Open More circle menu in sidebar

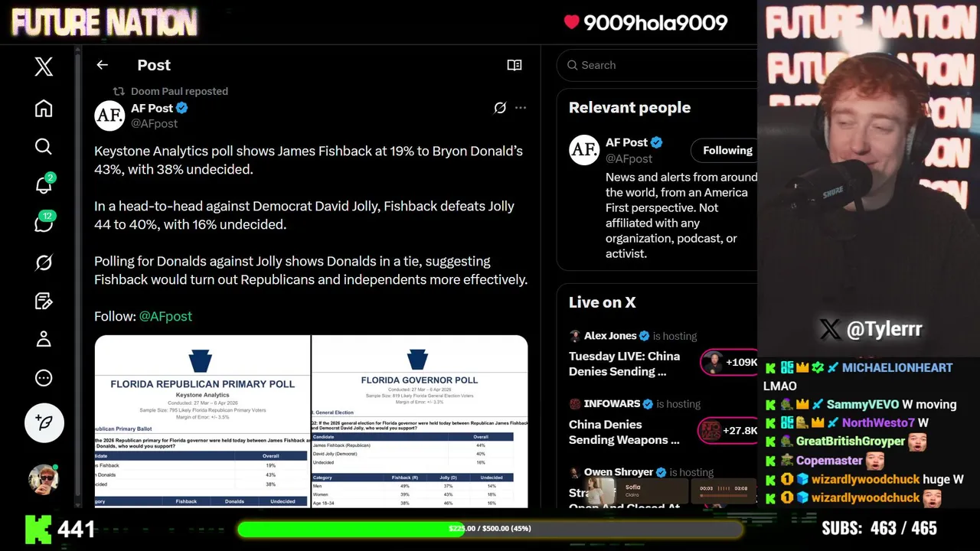44,377
